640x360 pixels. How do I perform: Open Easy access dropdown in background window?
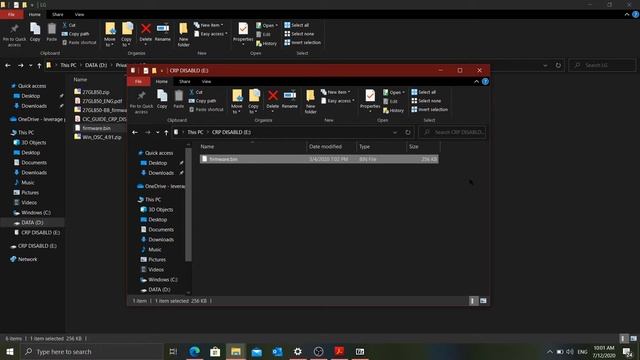pos(210,34)
